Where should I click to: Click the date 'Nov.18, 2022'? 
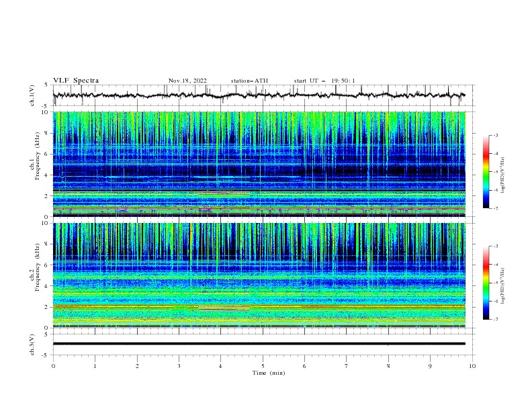[187, 81]
